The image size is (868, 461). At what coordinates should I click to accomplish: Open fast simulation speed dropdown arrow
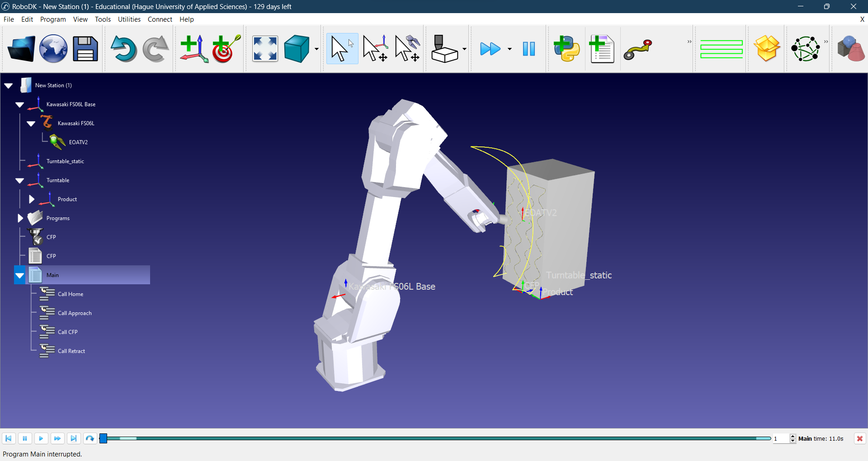509,49
